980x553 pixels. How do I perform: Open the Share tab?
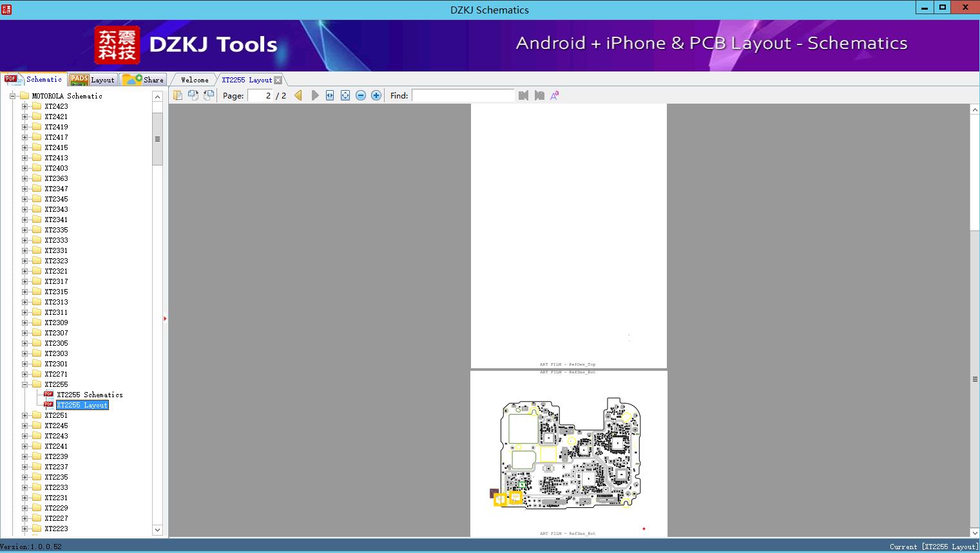coord(144,80)
